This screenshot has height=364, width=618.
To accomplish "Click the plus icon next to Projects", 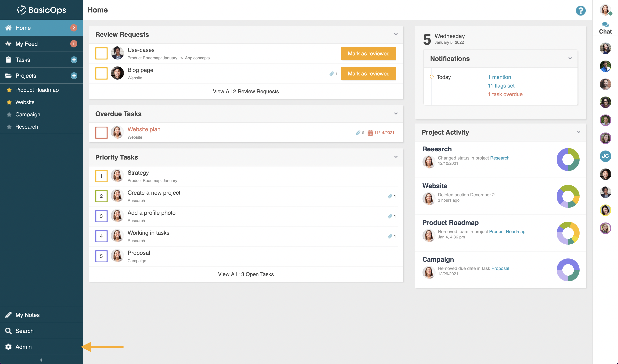I will pos(74,75).
